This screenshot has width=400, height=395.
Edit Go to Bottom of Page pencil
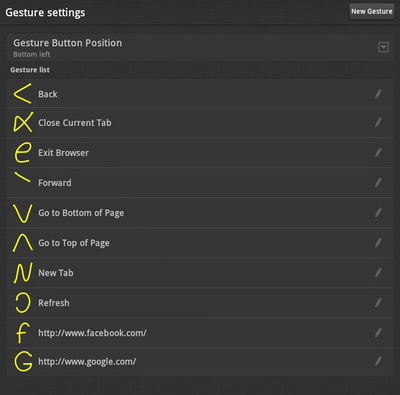378,213
